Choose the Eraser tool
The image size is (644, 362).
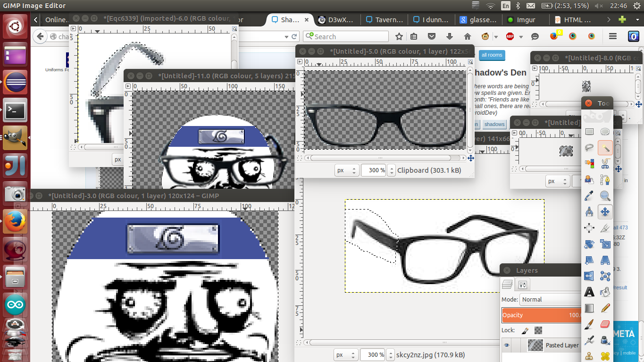coord(605,324)
